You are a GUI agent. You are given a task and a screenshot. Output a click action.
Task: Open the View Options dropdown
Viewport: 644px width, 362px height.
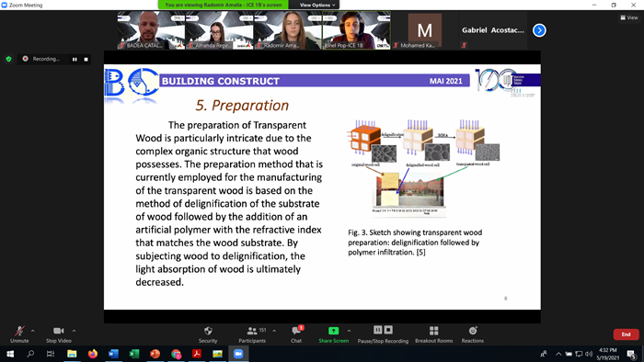click(x=316, y=5)
